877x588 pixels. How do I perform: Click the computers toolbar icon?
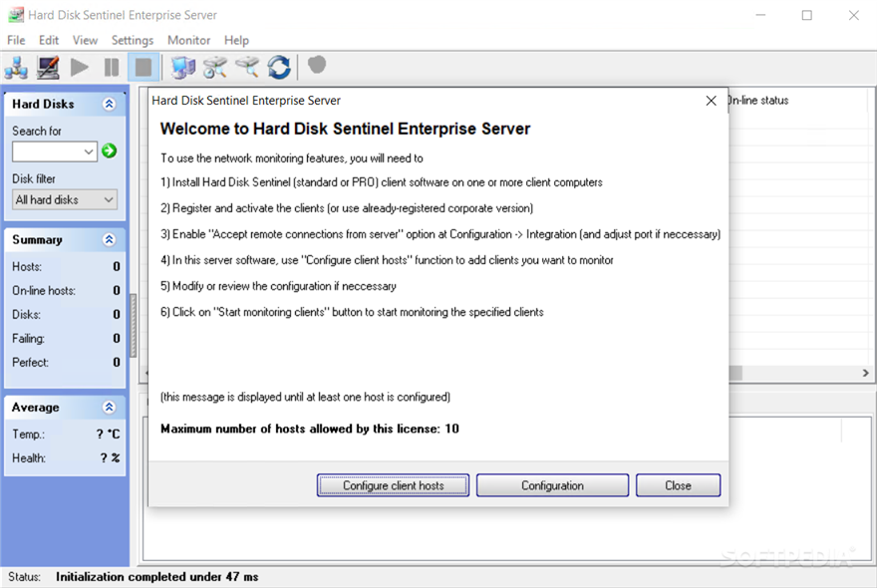click(x=183, y=67)
